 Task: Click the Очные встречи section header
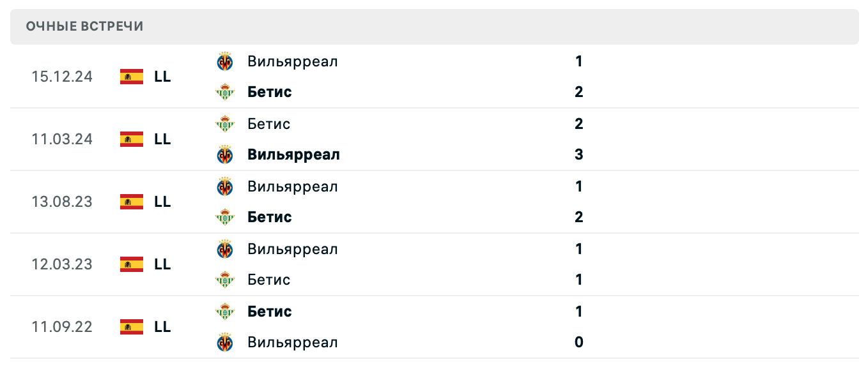pyautogui.click(x=85, y=26)
